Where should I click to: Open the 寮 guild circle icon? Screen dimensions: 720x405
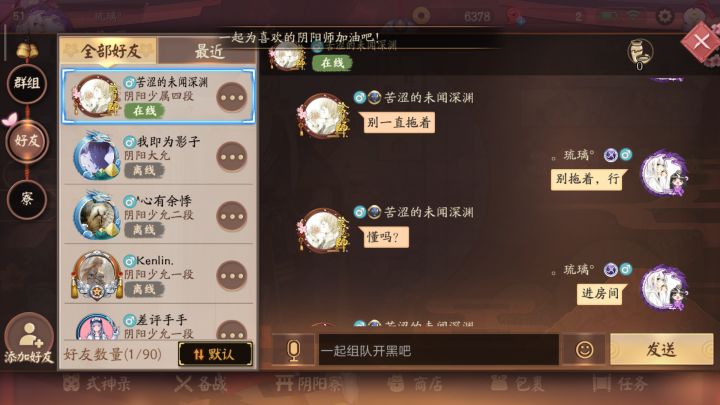(27, 198)
